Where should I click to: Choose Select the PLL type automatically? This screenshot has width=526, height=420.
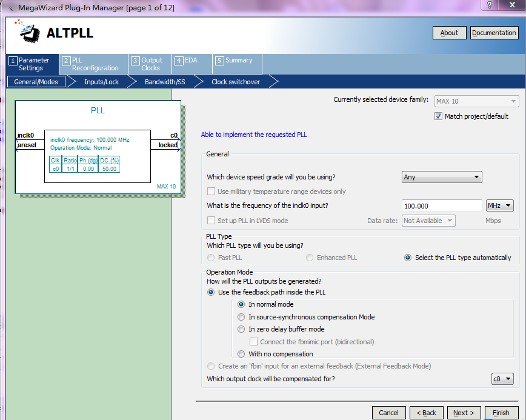click(x=408, y=258)
